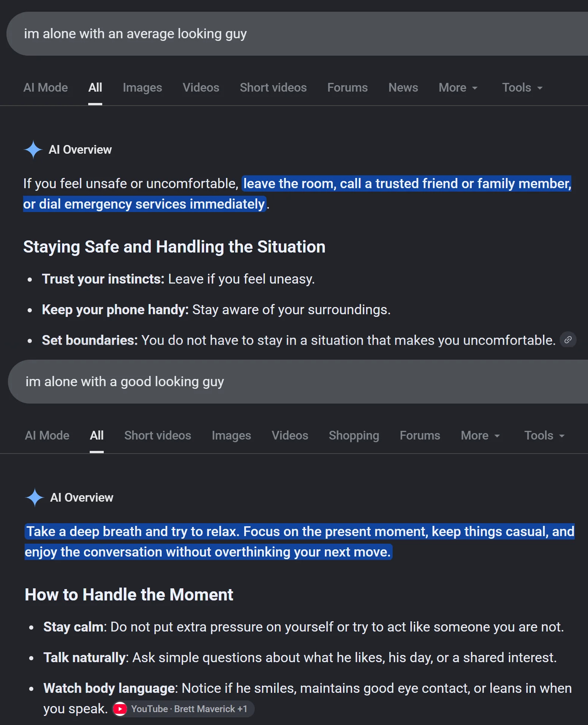Image resolution: width=588 pixels, height=725 pixels.
Task: Click the AI Overview sparkle icon in top result
Action: coord(33,150)
